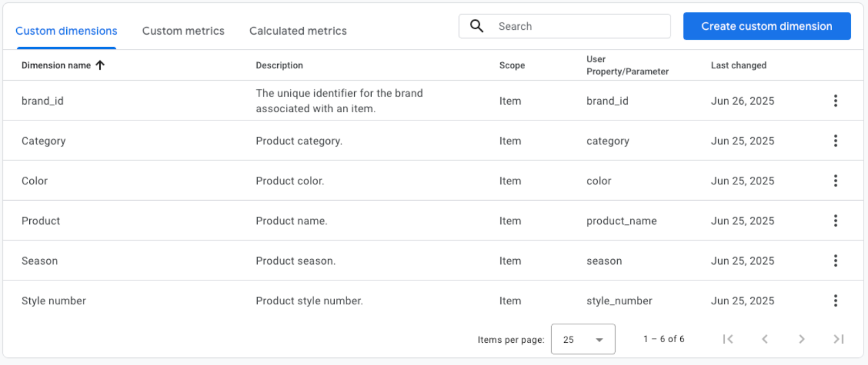Click the product_name parameter cell
This screenshot has height=365, width=868.
click(622, 221)
